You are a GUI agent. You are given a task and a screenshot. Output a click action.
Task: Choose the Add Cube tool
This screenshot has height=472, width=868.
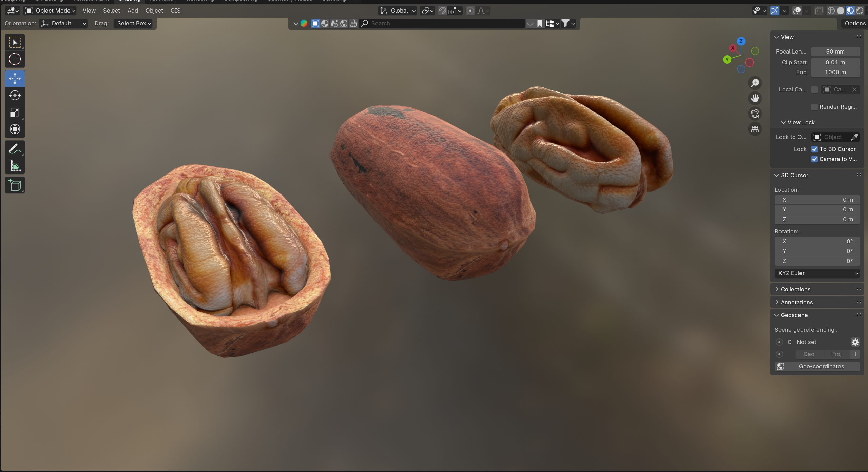coord(15,185)
